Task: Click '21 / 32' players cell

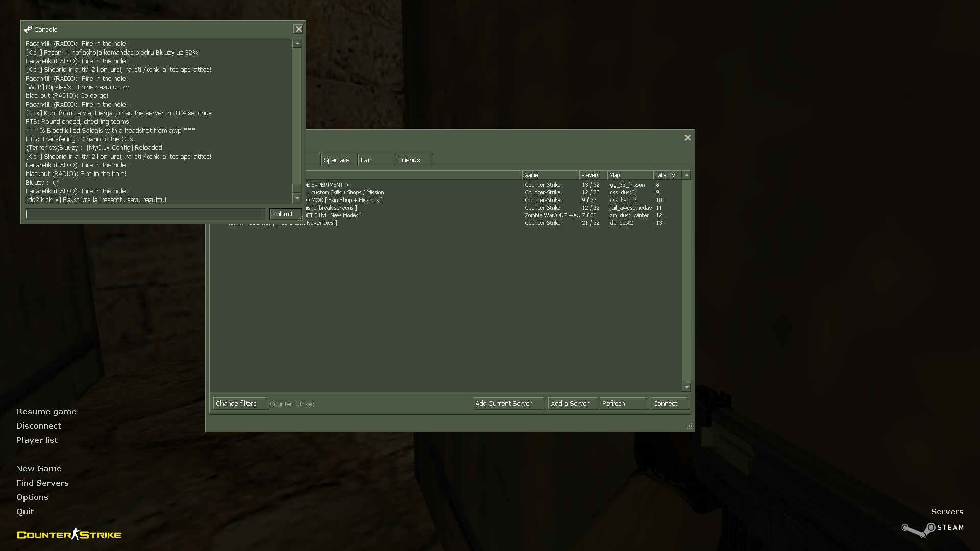Action: pos(591,223)
